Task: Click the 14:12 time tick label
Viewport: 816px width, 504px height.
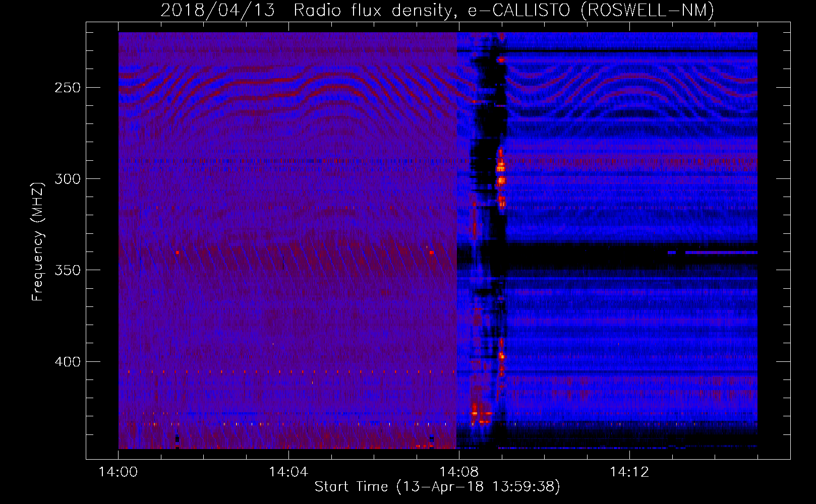Action: (x=629, y=472)
